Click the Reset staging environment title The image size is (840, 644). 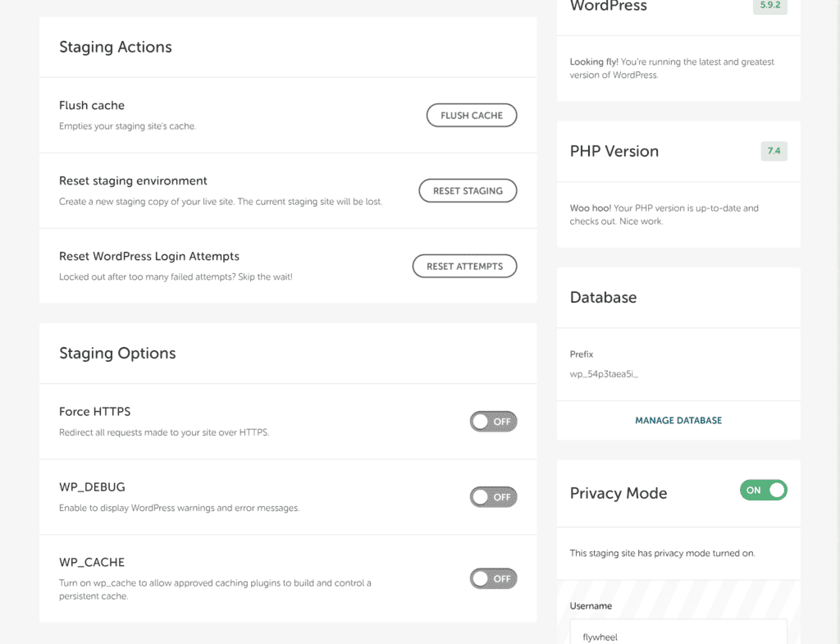(x=133, y=181)
